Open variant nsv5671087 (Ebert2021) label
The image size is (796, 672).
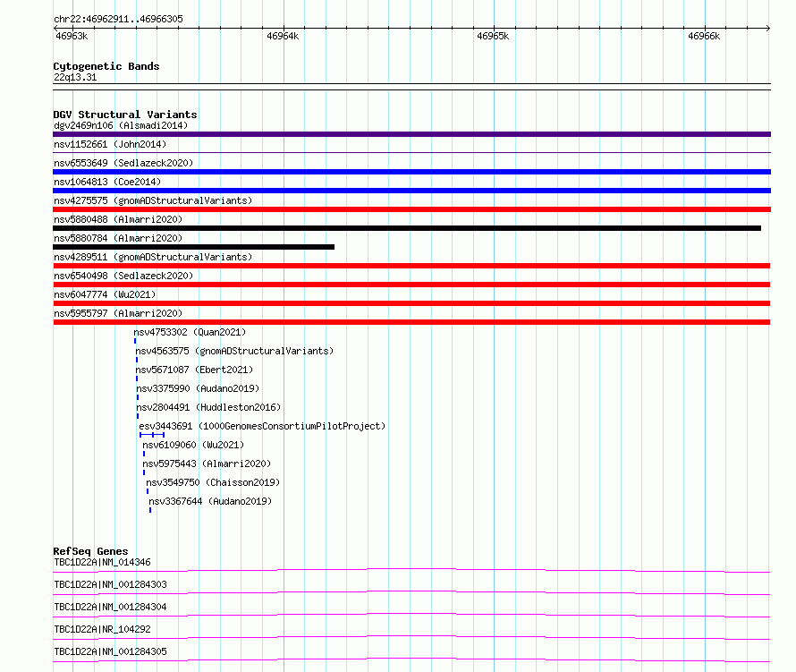[194, 370]
